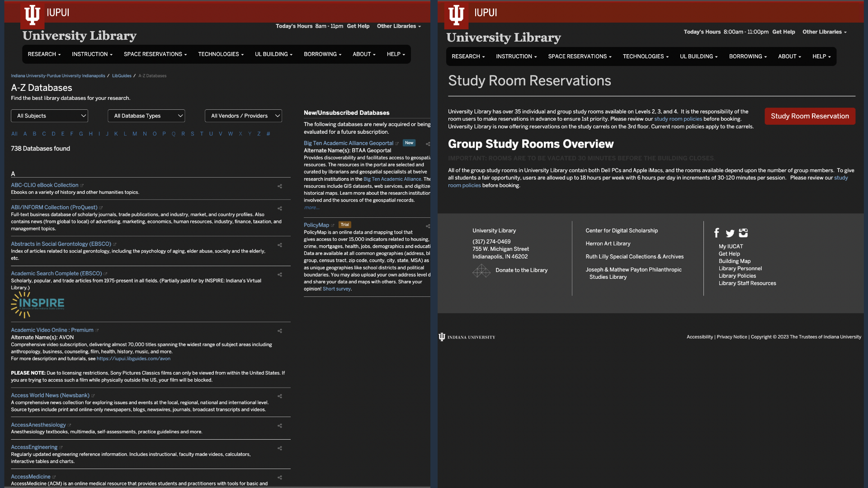Share the PolicyMap database entry

(x=428, y=226)
